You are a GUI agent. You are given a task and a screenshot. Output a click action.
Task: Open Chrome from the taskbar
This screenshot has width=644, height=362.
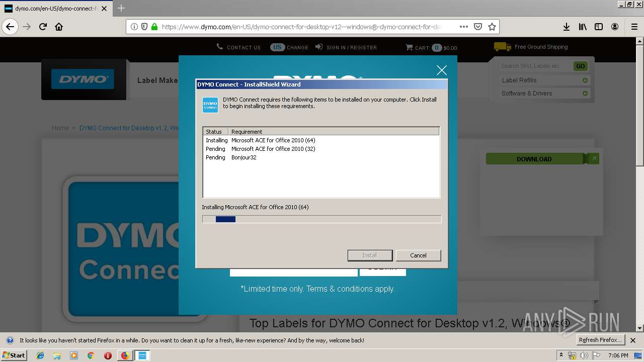click(x=91, y=355)
